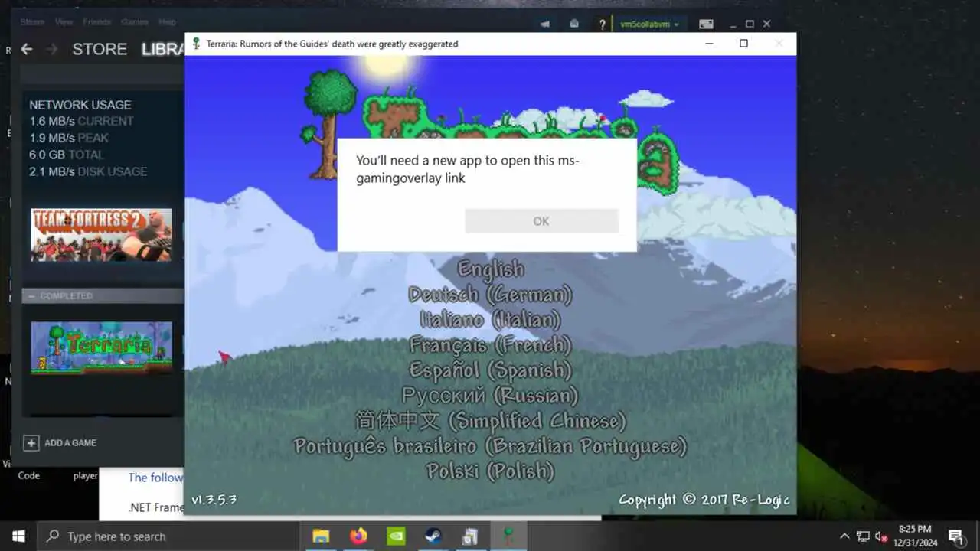Click the 6.0 GB TOTAL value
The image size is (980, 551).
(x=67, y=155)
